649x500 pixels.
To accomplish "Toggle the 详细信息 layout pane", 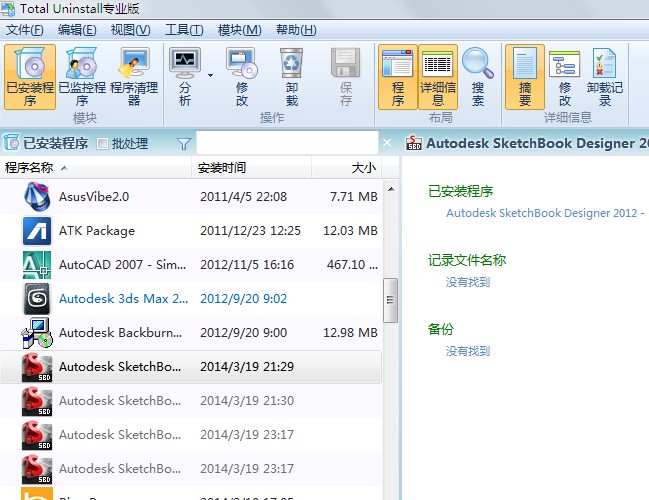I will click(x=438, y=77).
